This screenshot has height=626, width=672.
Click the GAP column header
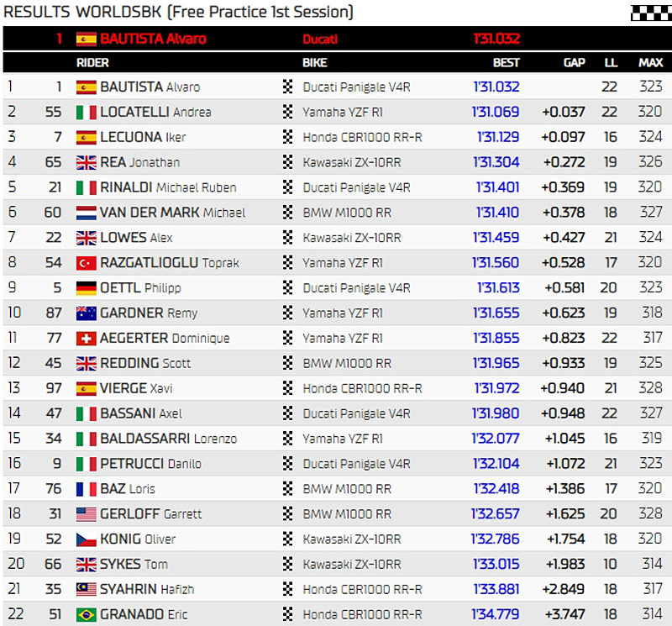(575, 63)
